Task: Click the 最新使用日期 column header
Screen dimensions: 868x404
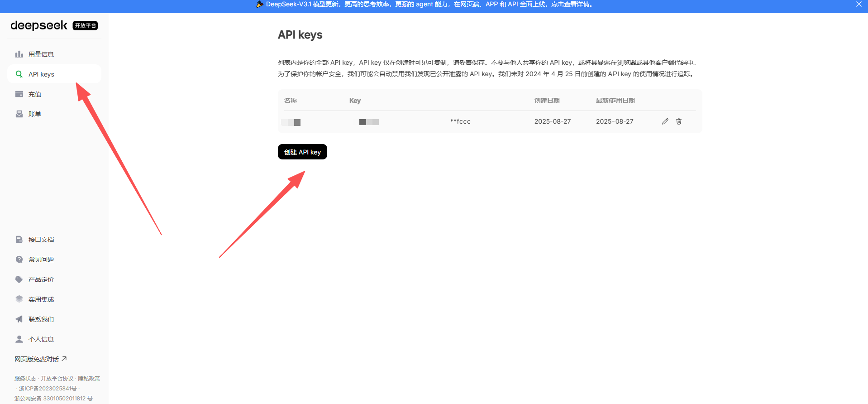Action: 615,101
